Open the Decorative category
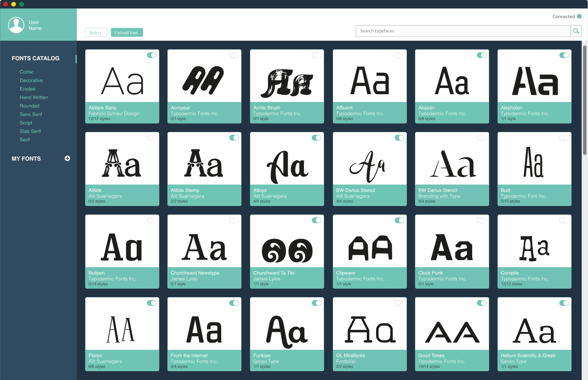 pyautogui.click(x=31, y=80)
